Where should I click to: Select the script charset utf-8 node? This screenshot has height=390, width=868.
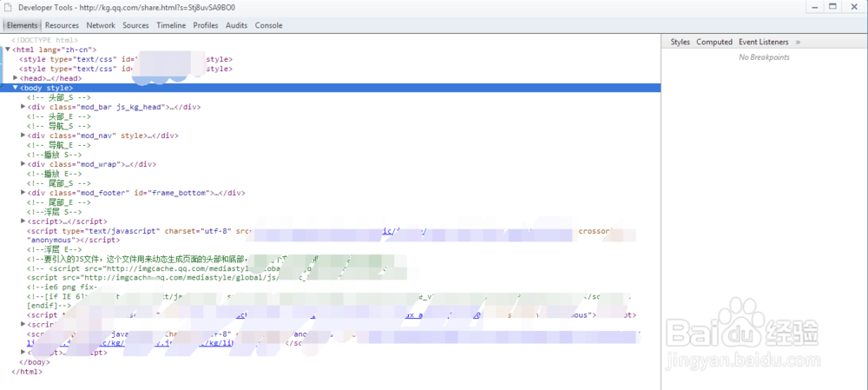pos(331,235)
